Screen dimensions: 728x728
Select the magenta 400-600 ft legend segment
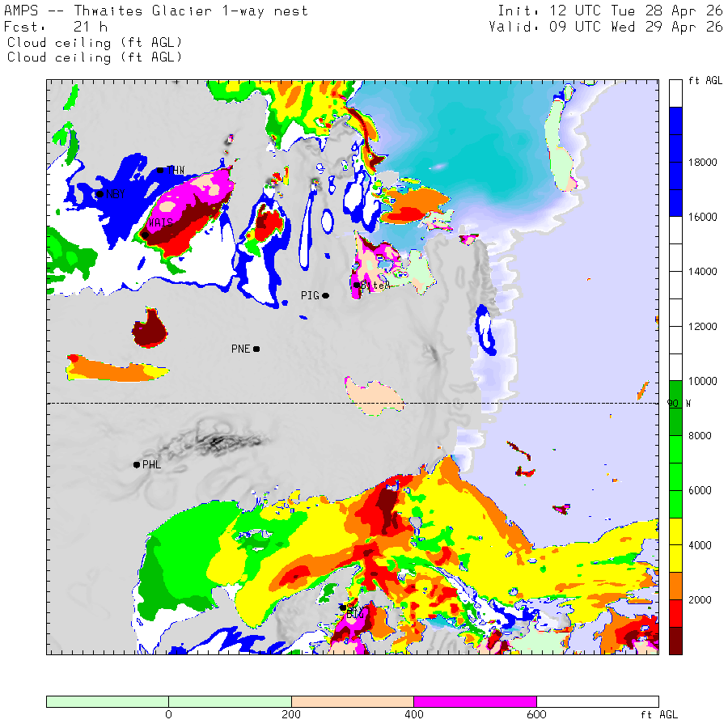(x=475, y=701)
